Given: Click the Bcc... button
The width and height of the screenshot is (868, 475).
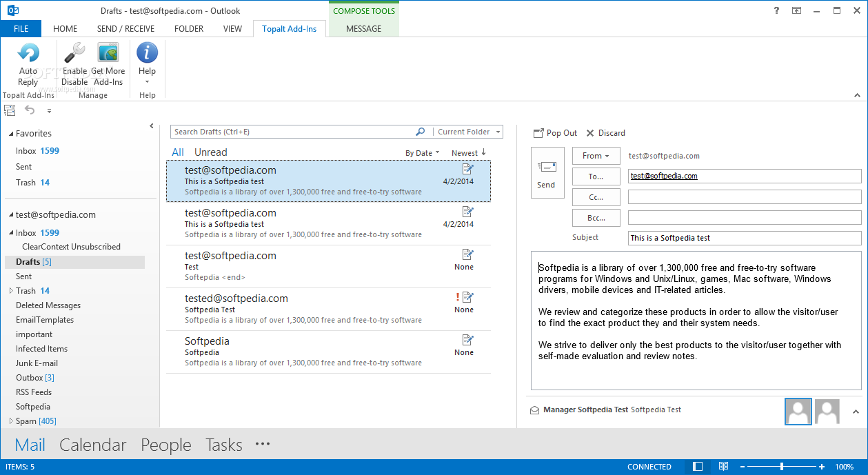Looking at the screenshot, I should 596,218.
